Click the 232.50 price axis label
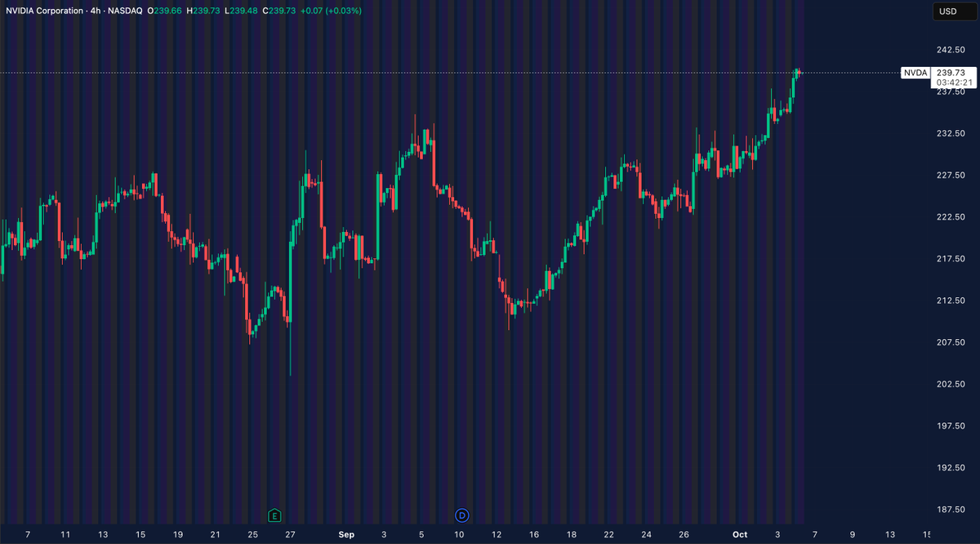The width and height of the screenshot is (980, 544). [950, 133]
